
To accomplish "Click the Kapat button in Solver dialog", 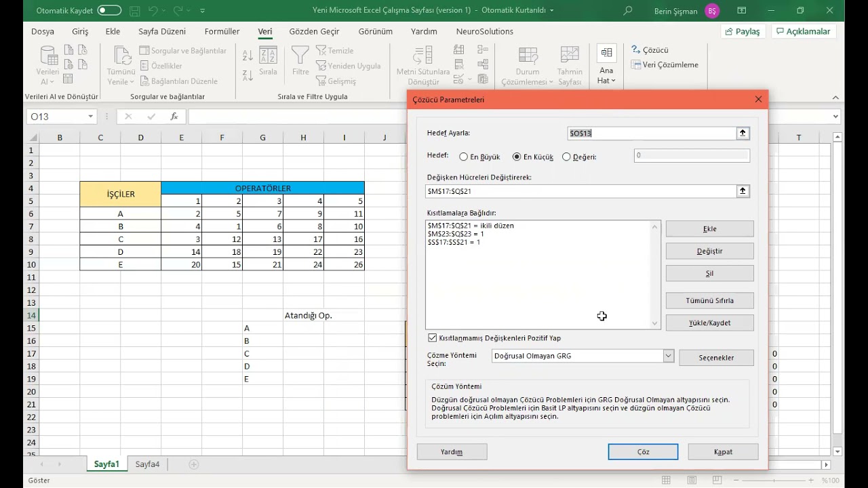I will point(723,452).
